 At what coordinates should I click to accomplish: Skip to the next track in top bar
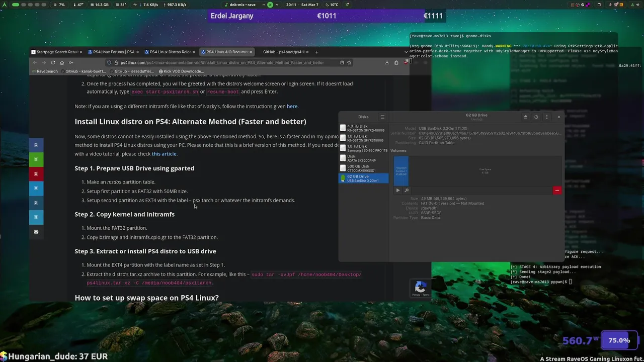[x=277, y=5]
